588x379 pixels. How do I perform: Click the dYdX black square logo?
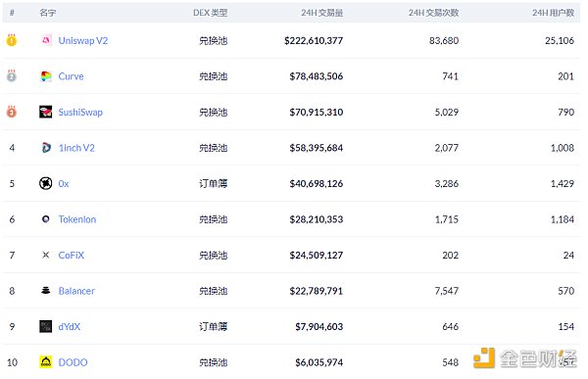tap(46, 326)
